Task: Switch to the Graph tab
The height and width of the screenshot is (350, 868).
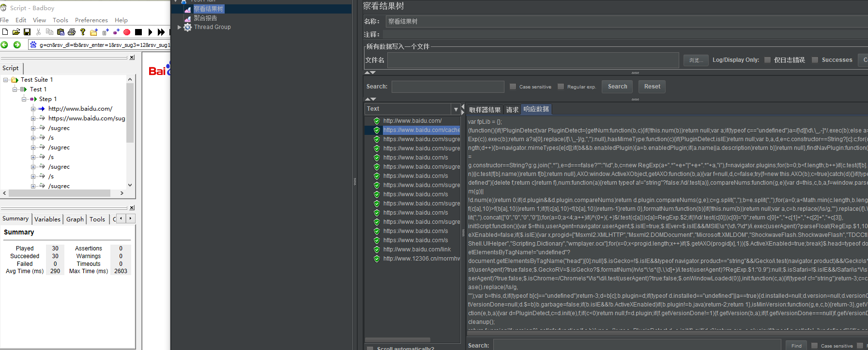Action: point(75,219)
